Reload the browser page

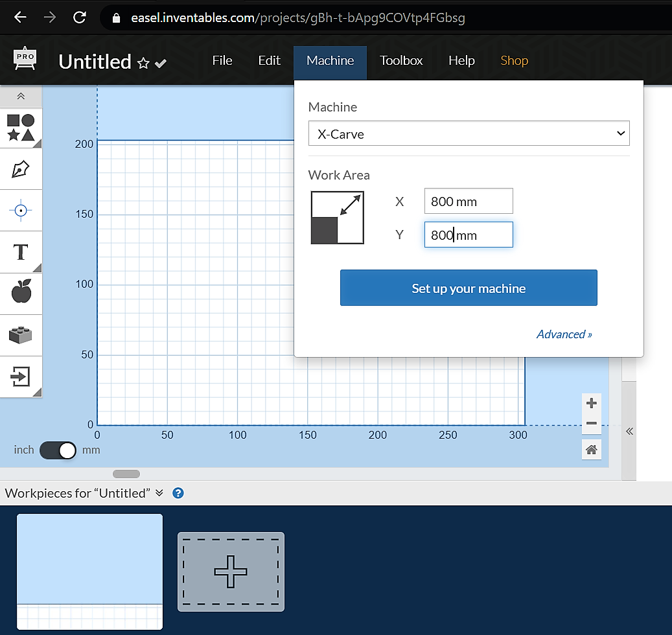click(x=80, y=17)
